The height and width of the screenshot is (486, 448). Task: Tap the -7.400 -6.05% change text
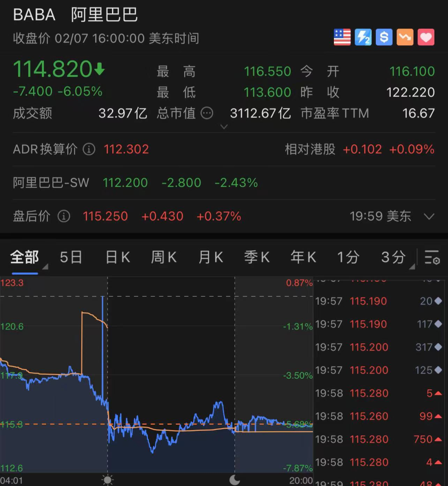tap(58, 91)
